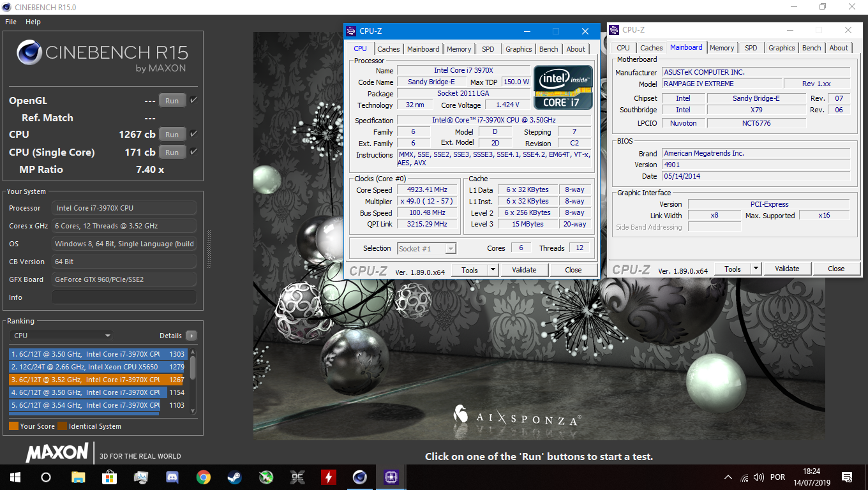
Task: Click Tools button in the right CPU-Z window
Action: click(x=733, y=269)
